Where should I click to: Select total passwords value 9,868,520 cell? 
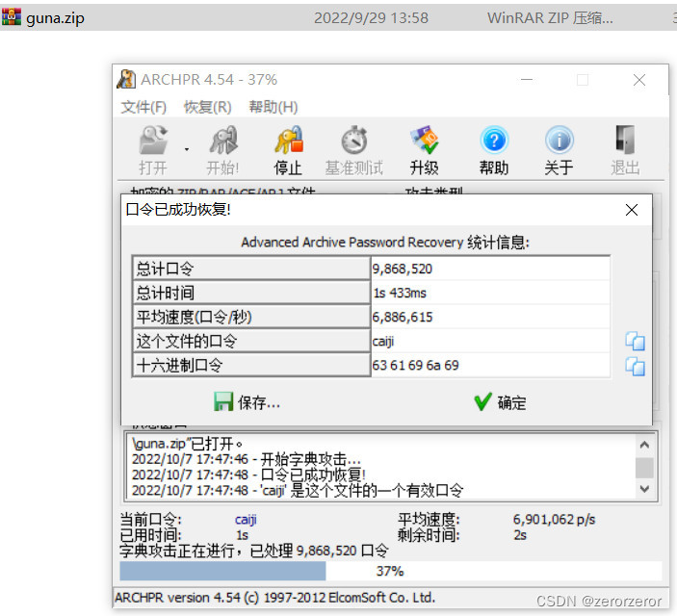click(490, 269)
